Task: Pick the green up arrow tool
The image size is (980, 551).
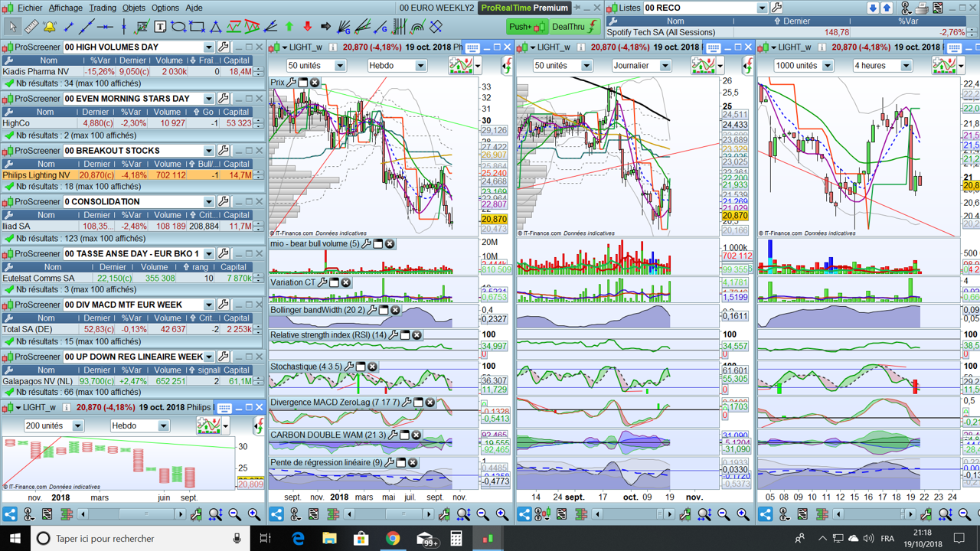Action: point(289,27)
